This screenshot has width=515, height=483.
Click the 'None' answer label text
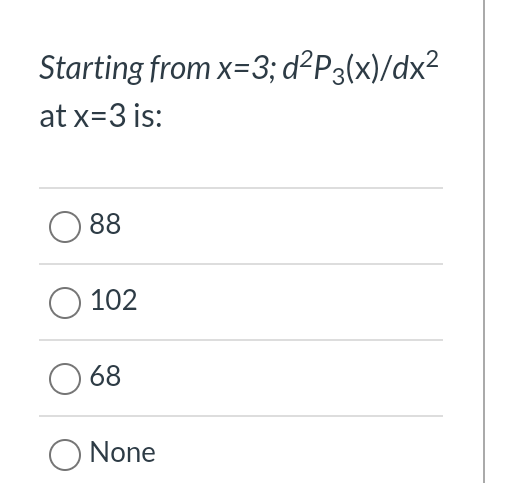(x=122, y=452)
